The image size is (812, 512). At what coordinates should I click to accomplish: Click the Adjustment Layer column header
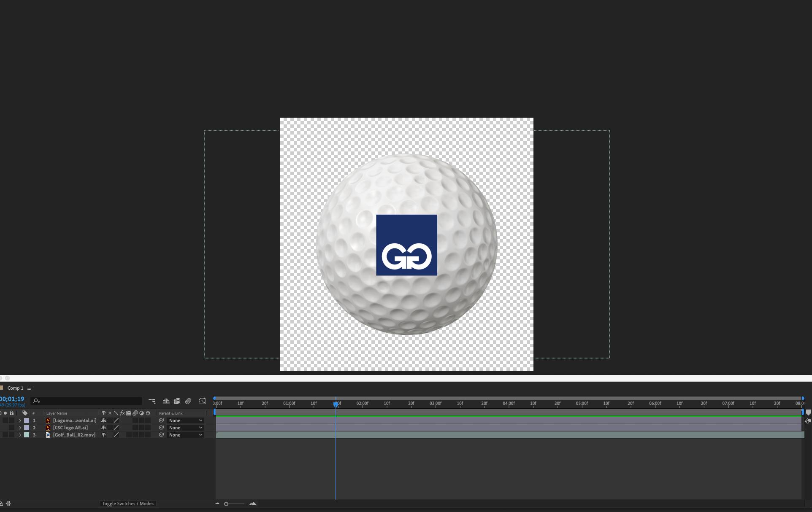point(141,413)
